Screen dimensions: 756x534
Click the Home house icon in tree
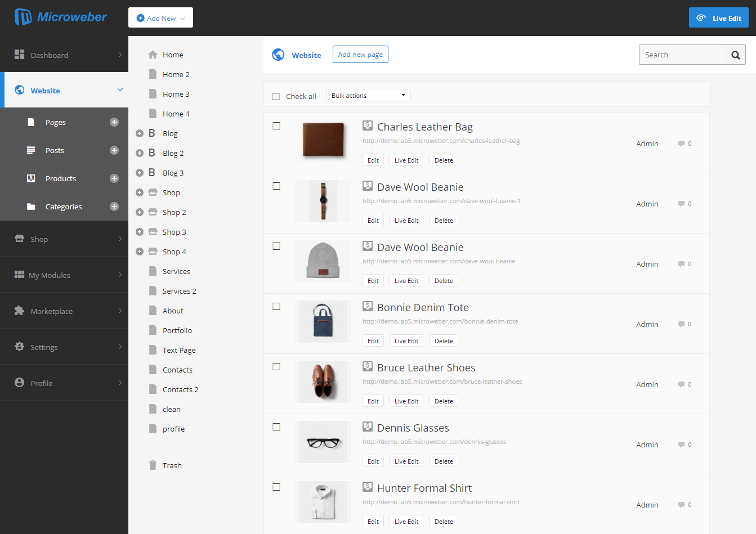point(153,55)
